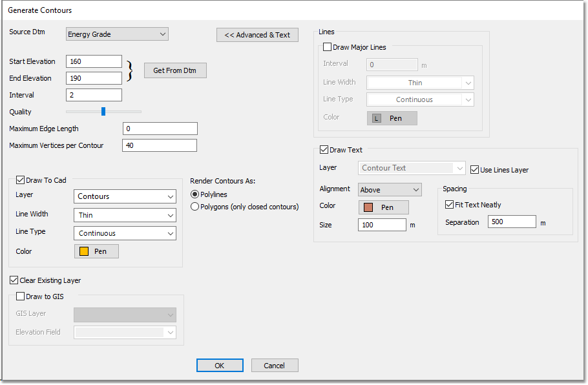
Task: Click the OK button
Action: click(x=220, y=366)
